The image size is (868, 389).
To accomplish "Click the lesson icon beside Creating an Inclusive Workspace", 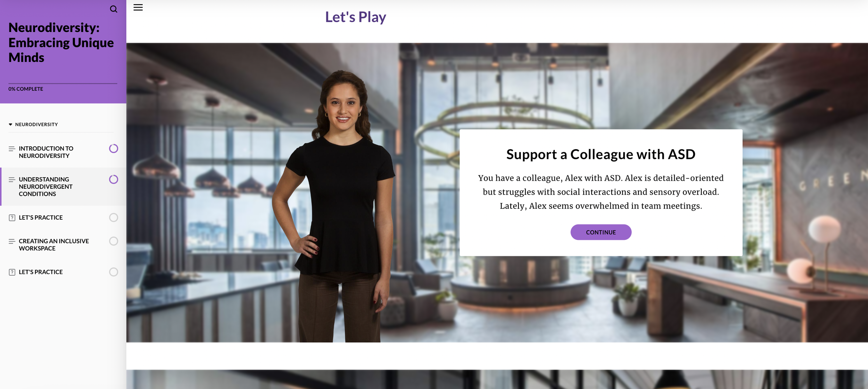I will tap(12, 241).
